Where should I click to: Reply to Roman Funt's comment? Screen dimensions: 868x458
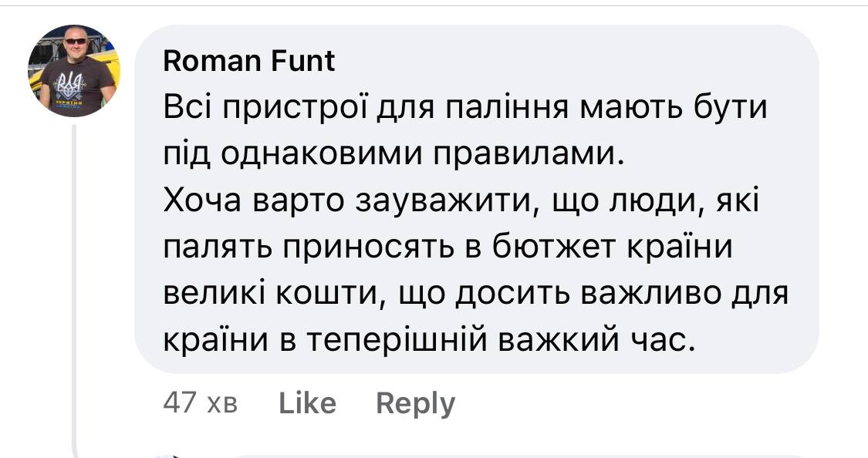pos(415,403)
